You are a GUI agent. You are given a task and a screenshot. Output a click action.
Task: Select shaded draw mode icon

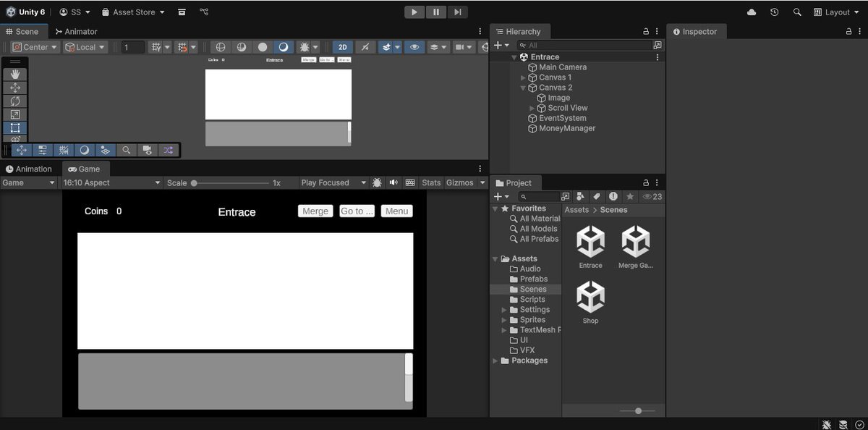click(x=284, y=47)
